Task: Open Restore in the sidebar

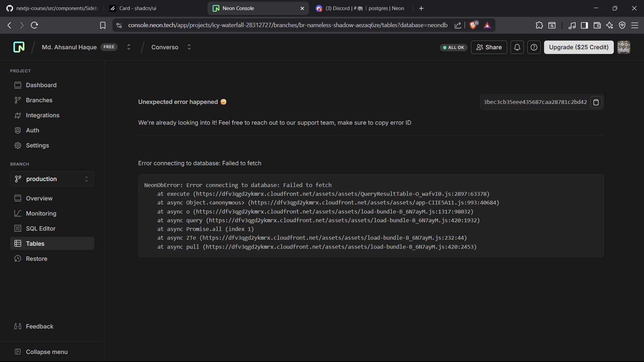Action: tap(52, 259)
